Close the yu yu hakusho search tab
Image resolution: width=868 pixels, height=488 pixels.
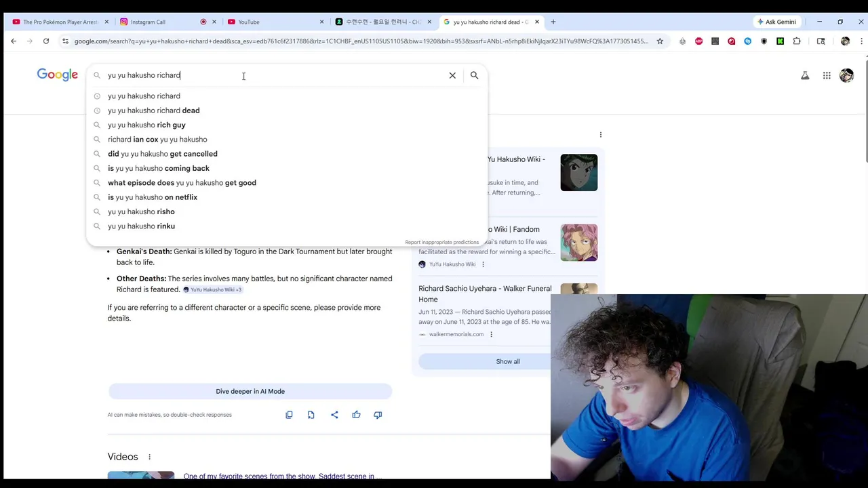pyautogui.click(x=537, y=22)
